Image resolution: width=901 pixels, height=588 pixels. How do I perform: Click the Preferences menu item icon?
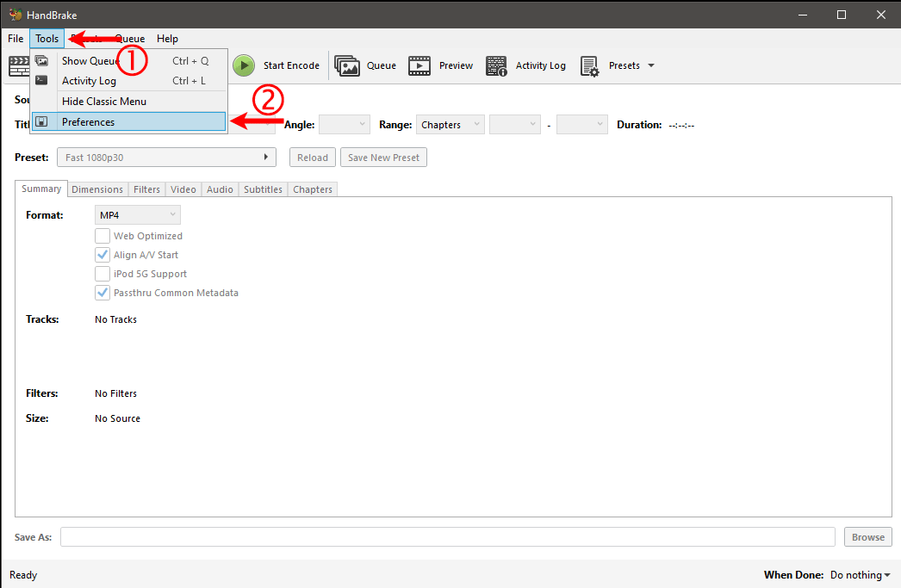pyautogui.click(x=41, y=121)
